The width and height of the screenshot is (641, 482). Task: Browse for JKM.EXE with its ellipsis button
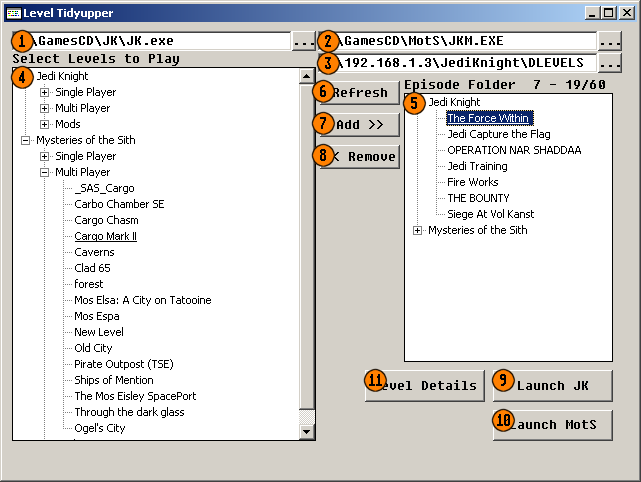[610, 41]
